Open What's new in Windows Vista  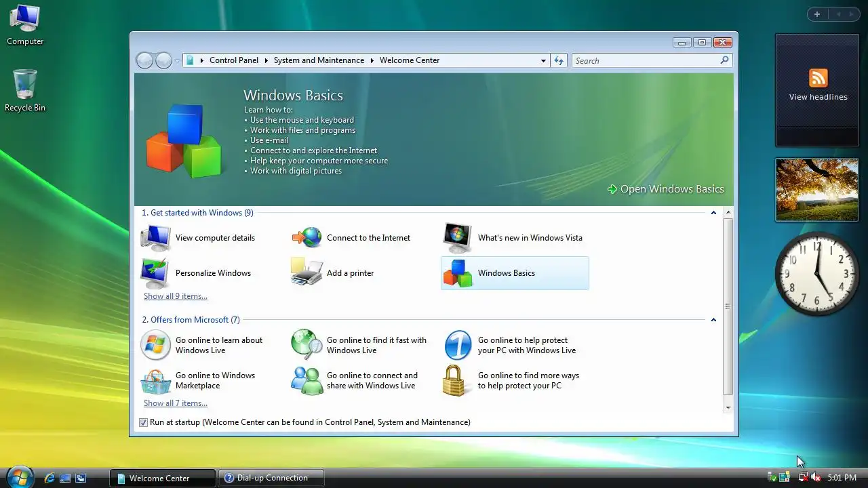tap(513, 238)
